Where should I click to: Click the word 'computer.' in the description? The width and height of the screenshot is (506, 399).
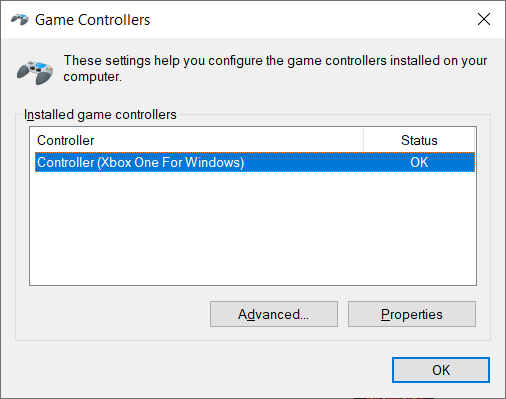[x=93, y=77]
